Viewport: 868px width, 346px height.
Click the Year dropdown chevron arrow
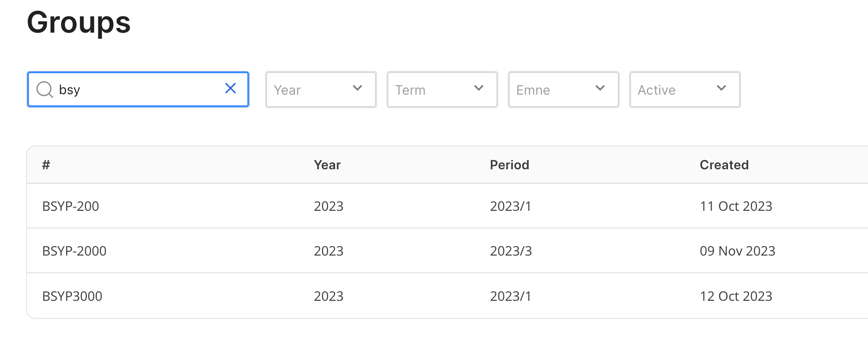(357, 89)
